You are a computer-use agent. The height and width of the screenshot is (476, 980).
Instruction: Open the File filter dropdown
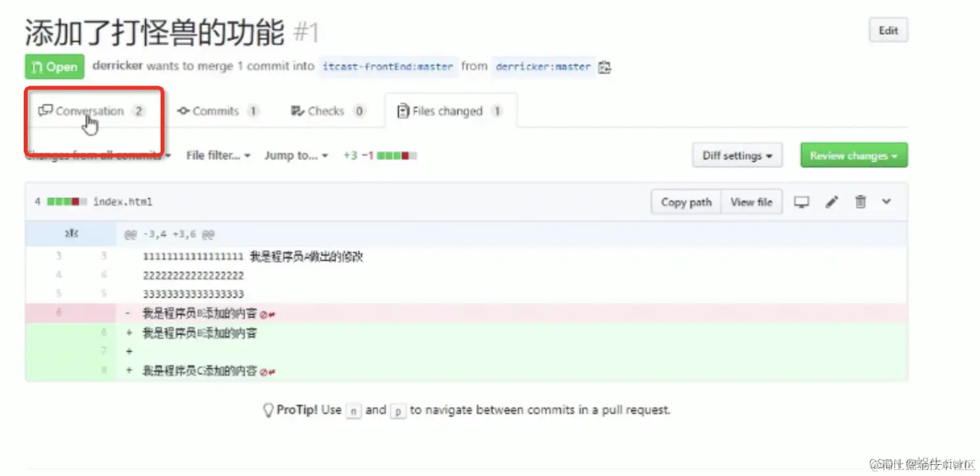click(x=217, y=155)
